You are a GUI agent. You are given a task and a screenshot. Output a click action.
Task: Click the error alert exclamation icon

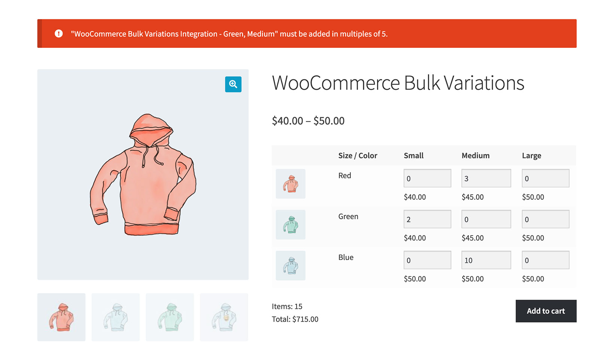59,33
